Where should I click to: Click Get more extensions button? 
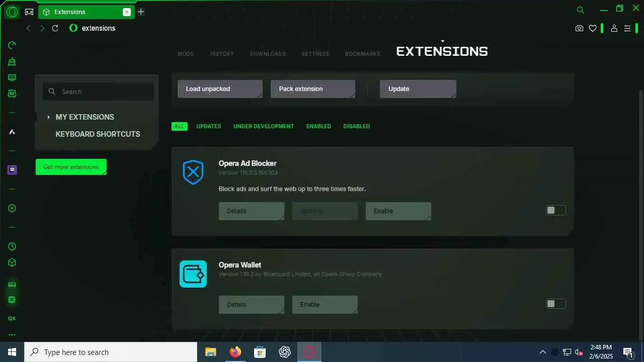coord(71,167)
